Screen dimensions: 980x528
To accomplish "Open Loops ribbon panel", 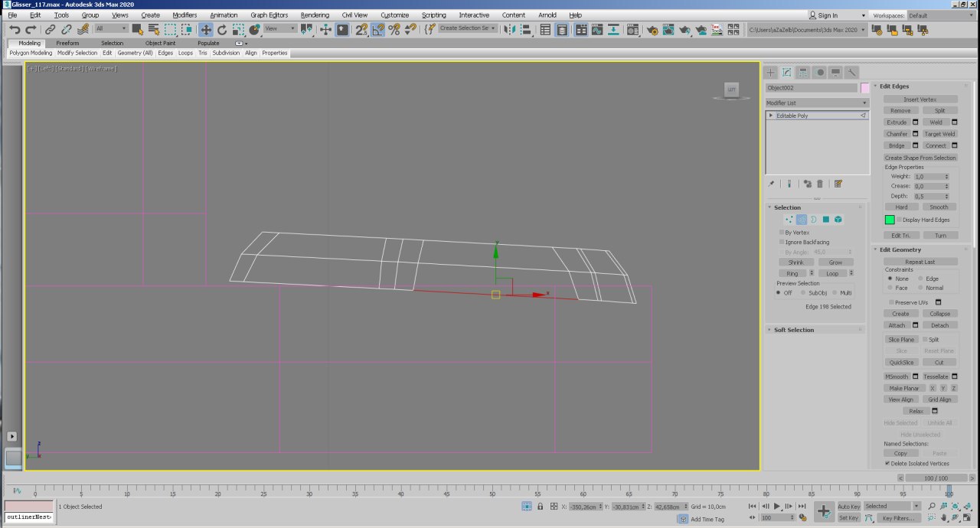I will [x=186, y=53].
